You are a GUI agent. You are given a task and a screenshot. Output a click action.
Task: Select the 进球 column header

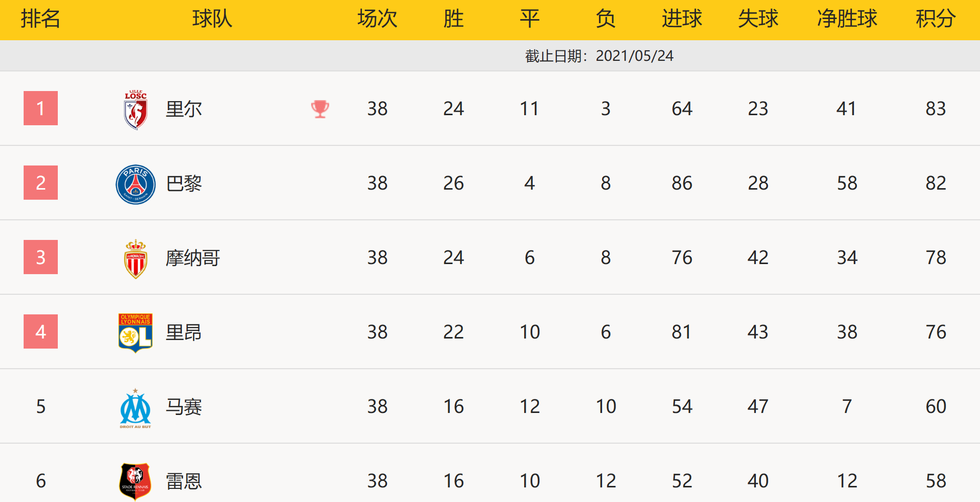pos(682,19)
